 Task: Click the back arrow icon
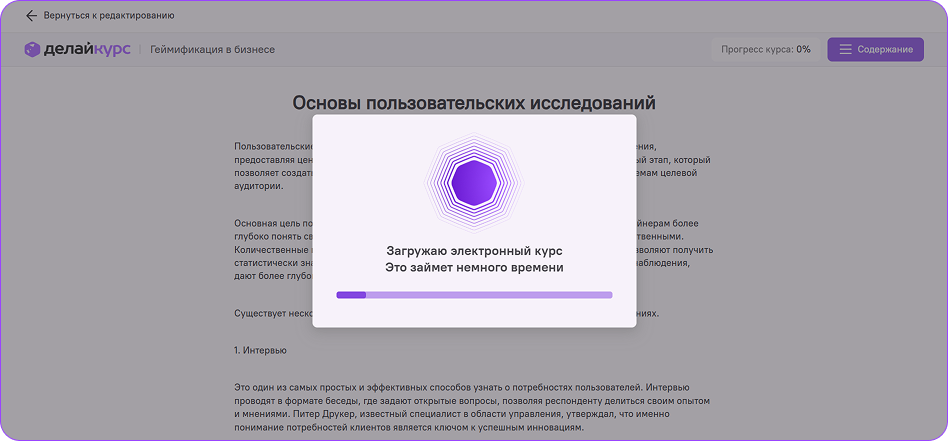click(31, 16)
